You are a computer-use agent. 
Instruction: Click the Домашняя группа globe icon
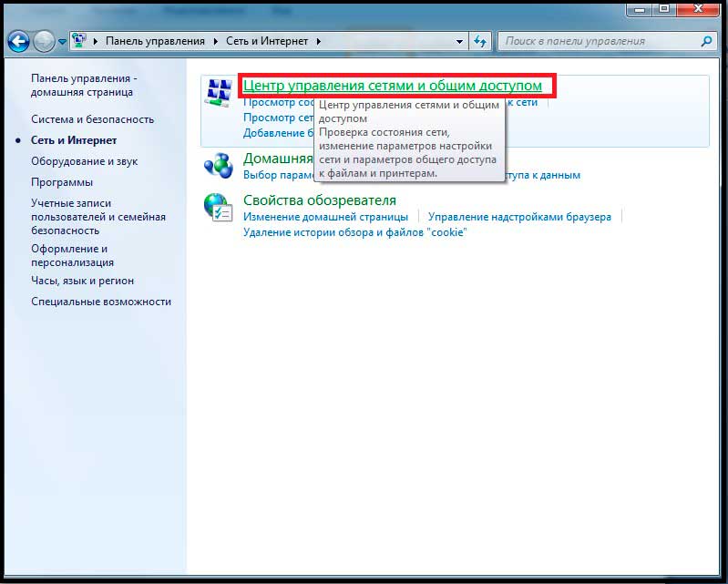coord(219,166)
